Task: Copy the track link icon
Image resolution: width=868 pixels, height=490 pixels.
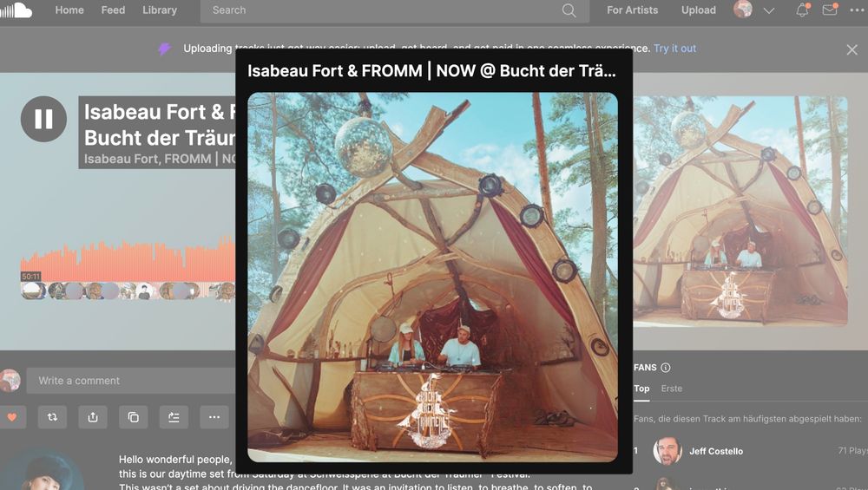Action: (x=134, y=417)
